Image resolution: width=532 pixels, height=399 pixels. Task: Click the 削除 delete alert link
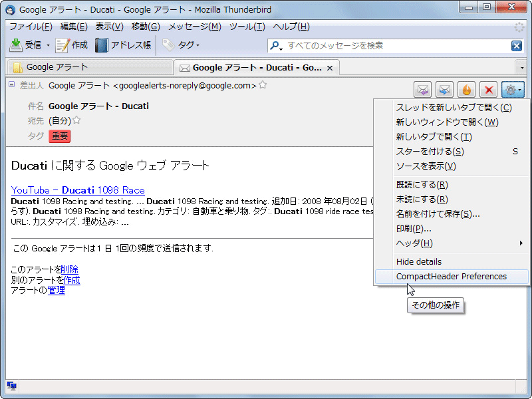tap(69, 269)
